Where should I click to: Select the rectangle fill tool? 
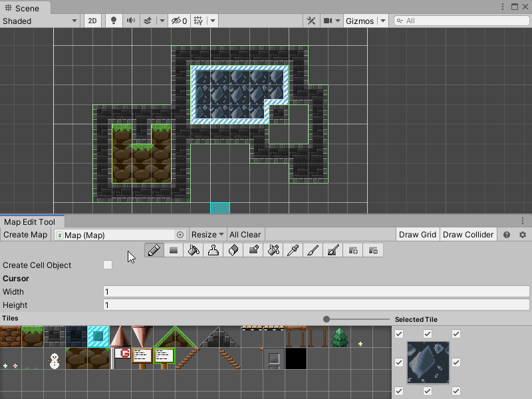point(174,251)
